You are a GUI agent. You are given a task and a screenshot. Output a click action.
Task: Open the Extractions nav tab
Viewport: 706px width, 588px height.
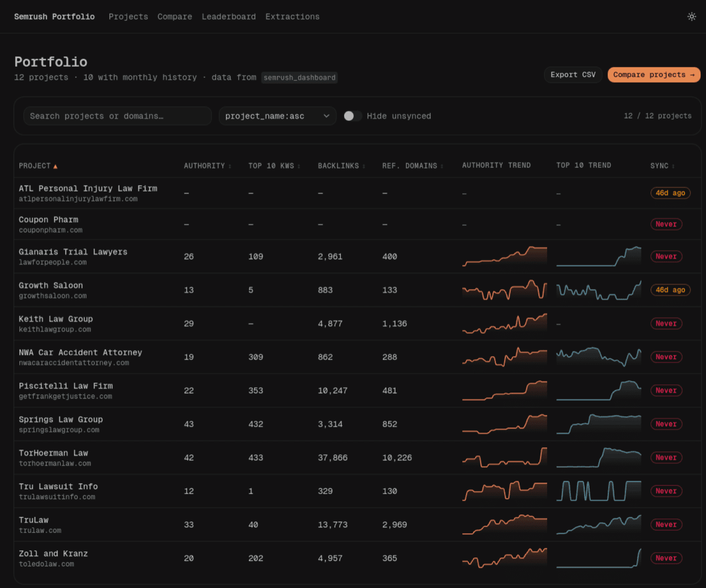292,17
